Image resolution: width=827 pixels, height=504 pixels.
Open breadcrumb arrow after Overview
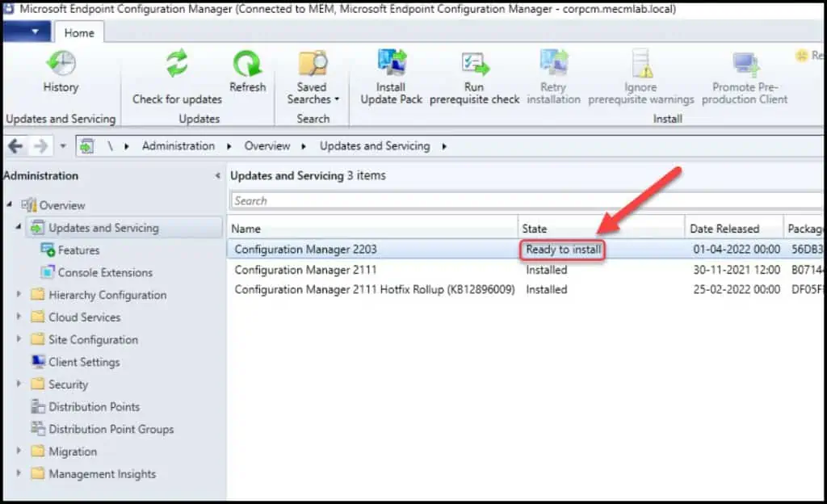tap(304, 146)
